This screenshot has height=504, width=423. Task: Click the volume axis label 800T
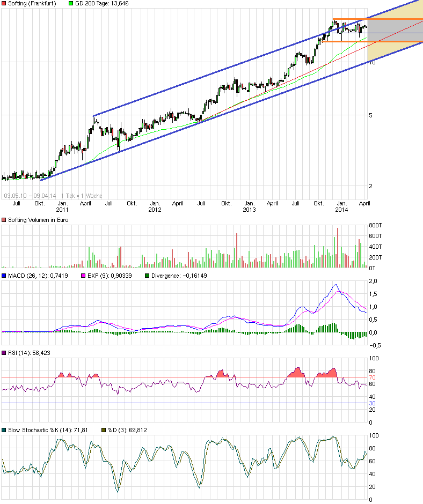375,225
